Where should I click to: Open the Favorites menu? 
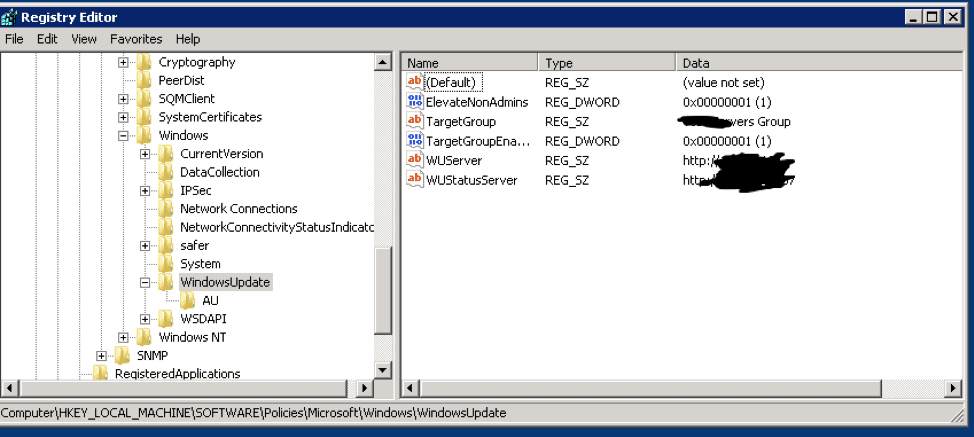tap(136, 39)
